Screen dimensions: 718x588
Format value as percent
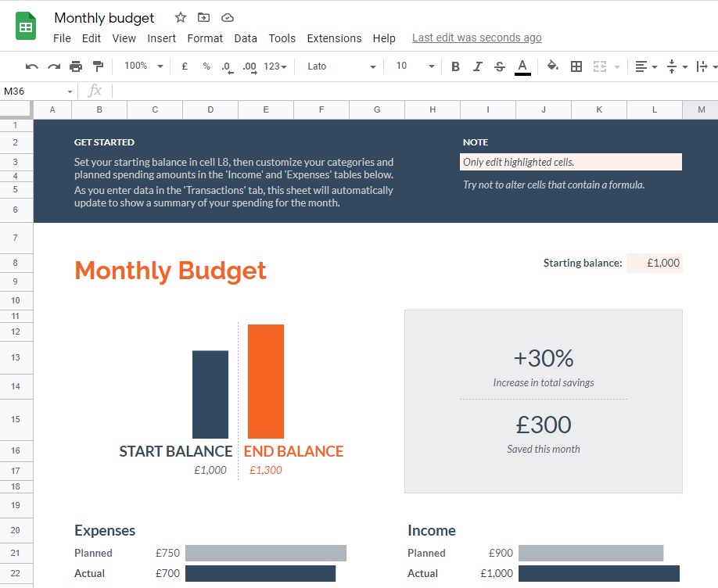pos(206,66)
